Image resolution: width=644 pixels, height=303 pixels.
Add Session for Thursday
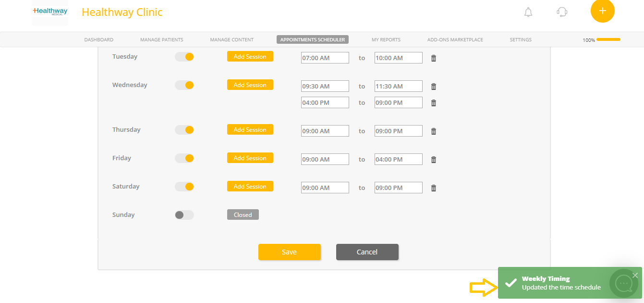(x=250, y=130)
